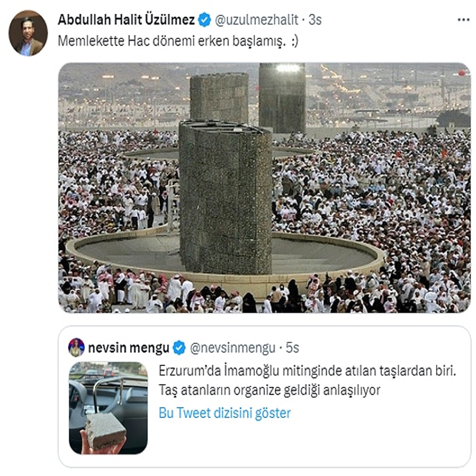
Task: Open the quoted tweet's stone thumbnail image
Action: pos(108,407)
